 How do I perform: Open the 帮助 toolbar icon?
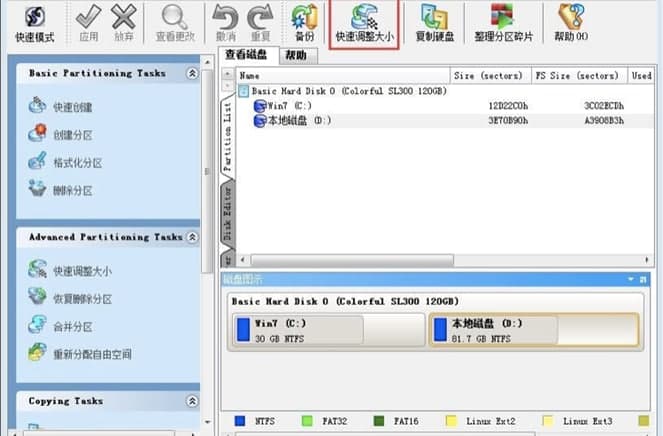(571, 16)
